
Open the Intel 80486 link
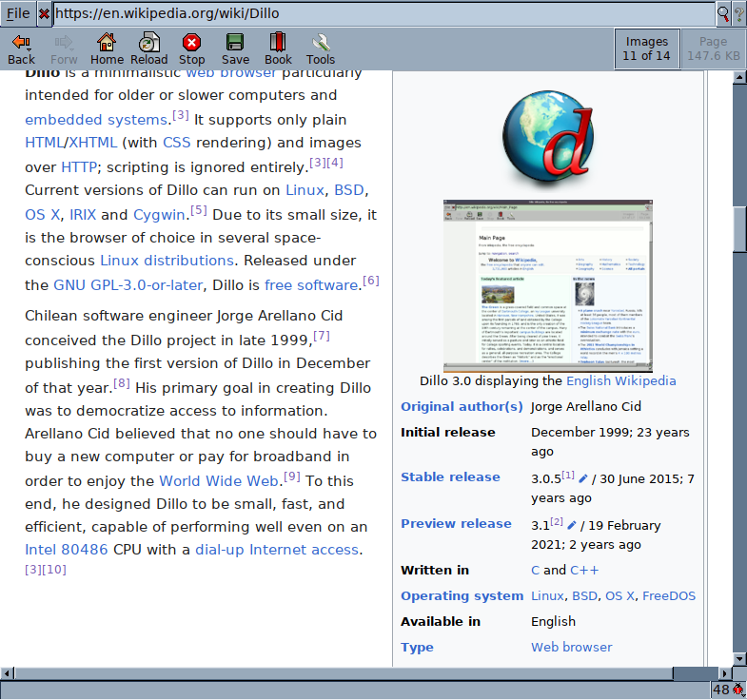[67, 550]
